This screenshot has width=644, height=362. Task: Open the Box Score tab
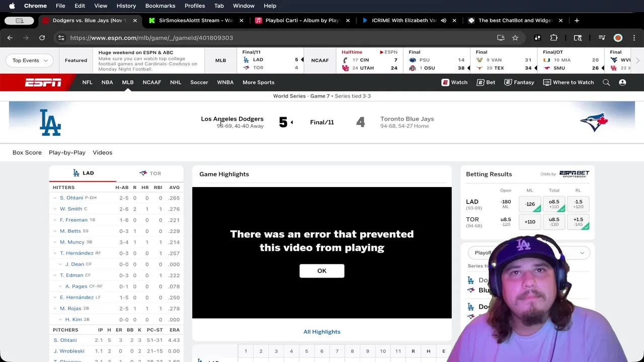(27, 152)
